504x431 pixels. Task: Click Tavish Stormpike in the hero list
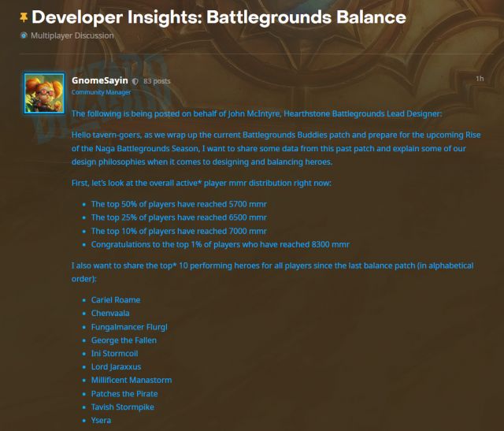(123, 407)
